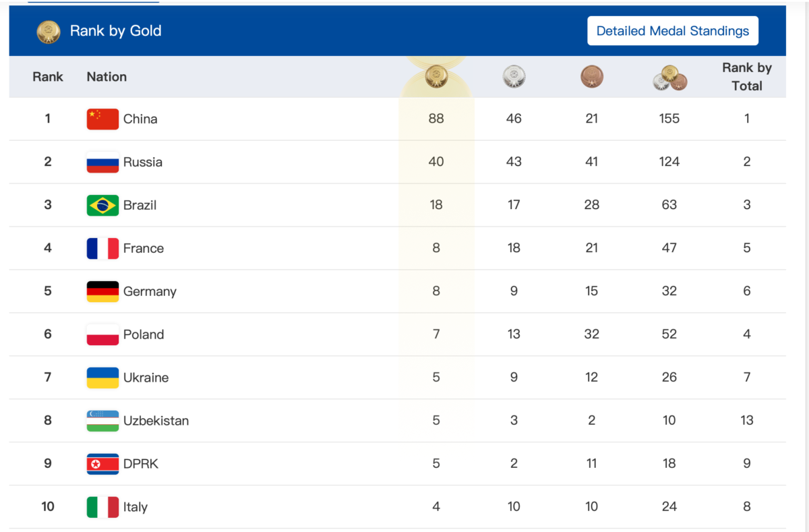Click the China flag icon
Viewport: 809px width, 532px height.
tap(102, 119)
